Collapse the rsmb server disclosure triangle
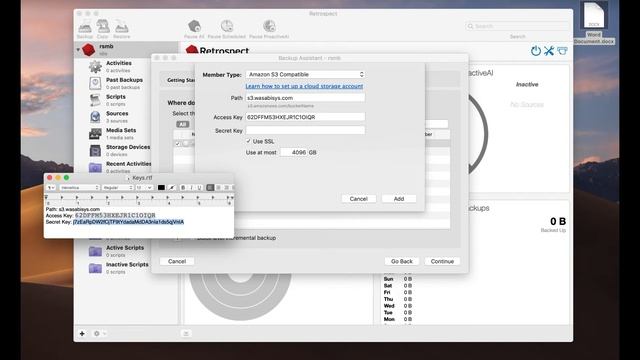The width and height of the screenshot is (640, 360). pyautogui.click(x=78, y=50)
